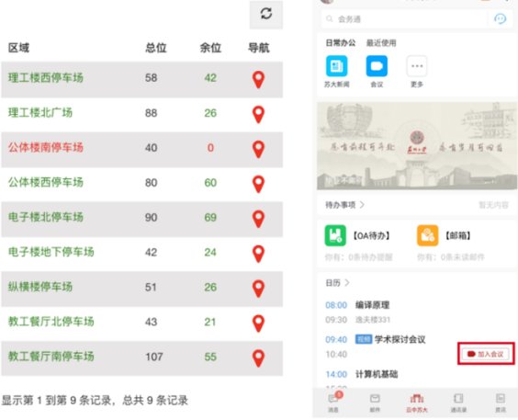Open navigation pin for 教工餐厅南停车场
The image size is (518, 420).
point(258,358)
